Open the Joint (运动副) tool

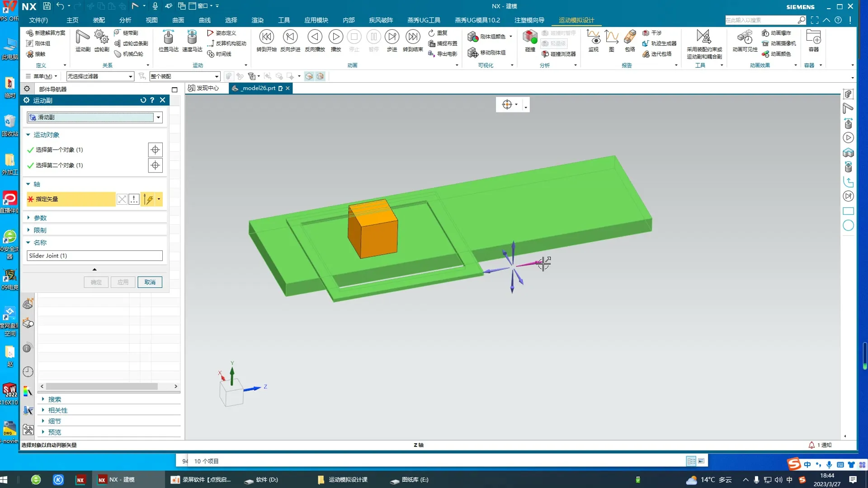(x=83, y=40)
